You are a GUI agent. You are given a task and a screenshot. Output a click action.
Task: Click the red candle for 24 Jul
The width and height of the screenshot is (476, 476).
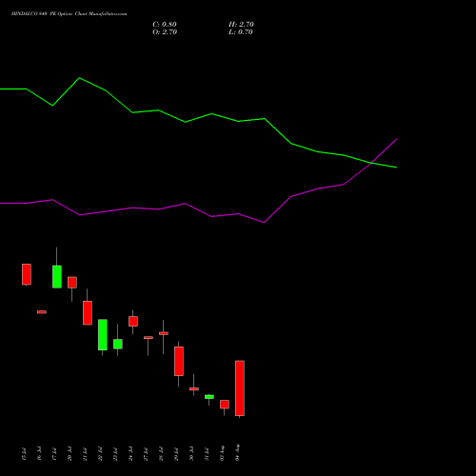pos(133,321)
